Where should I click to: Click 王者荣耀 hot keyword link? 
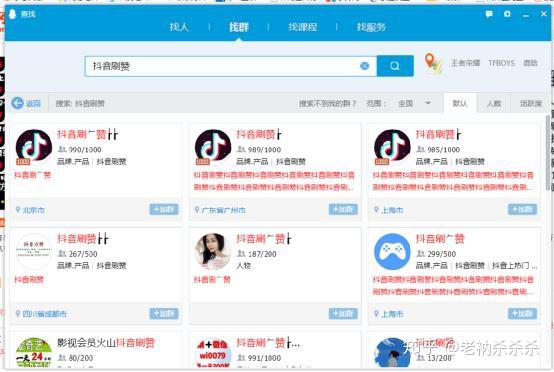465,63
